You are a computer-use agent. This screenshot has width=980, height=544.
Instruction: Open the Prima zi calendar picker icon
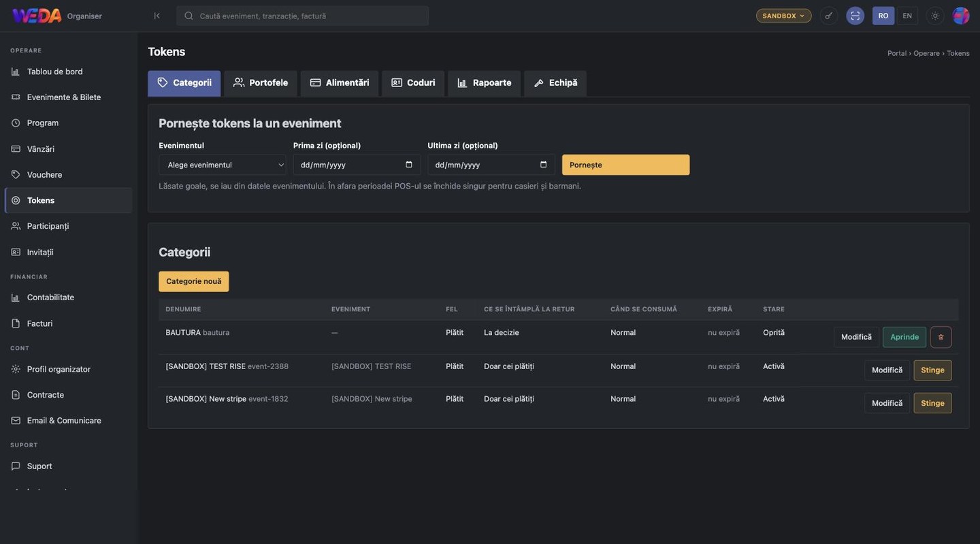(x=409, y=165)
